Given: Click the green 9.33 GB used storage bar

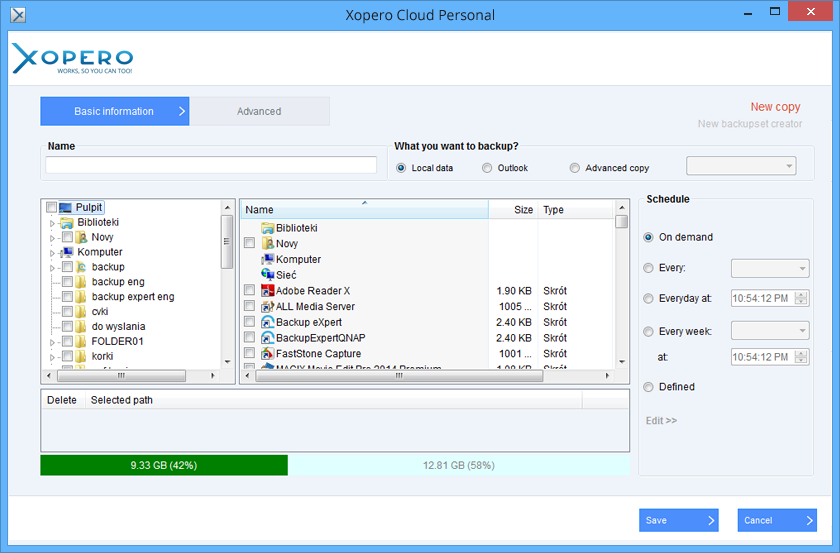Looking at the screenshot, I should (x=164, y=465).
